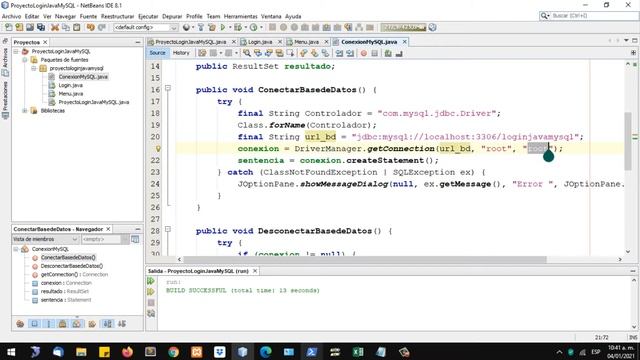Toggle Fully Qualified Names in Navigator
Image resolution: width=640 pixels, height=360 pixels.
(x=92, y=324)
